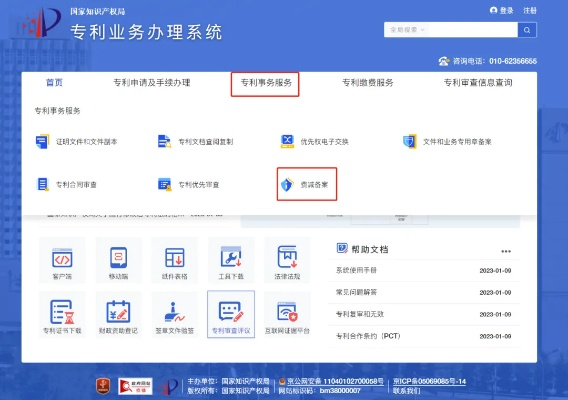Click the search magnifier button
The width and height of the screenshot is (568, 400).
coord(527,30)
